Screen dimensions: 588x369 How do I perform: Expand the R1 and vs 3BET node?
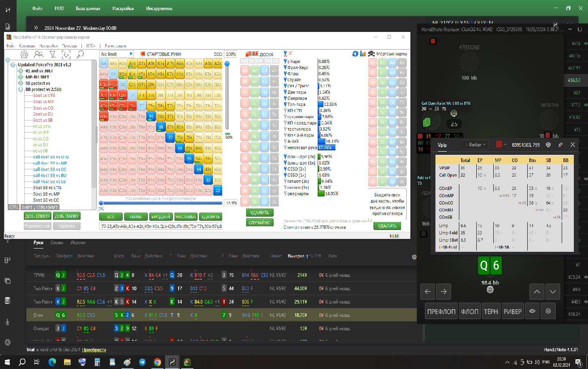21,71
